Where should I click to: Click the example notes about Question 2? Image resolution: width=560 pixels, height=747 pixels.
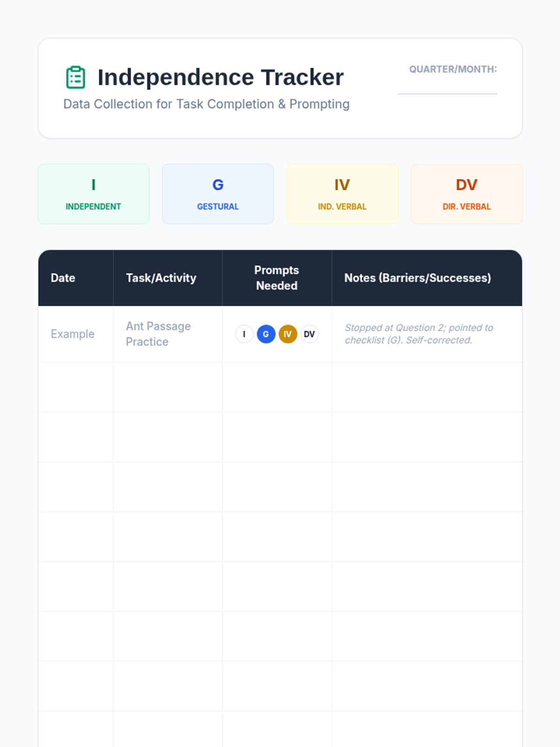coord(419,334)
